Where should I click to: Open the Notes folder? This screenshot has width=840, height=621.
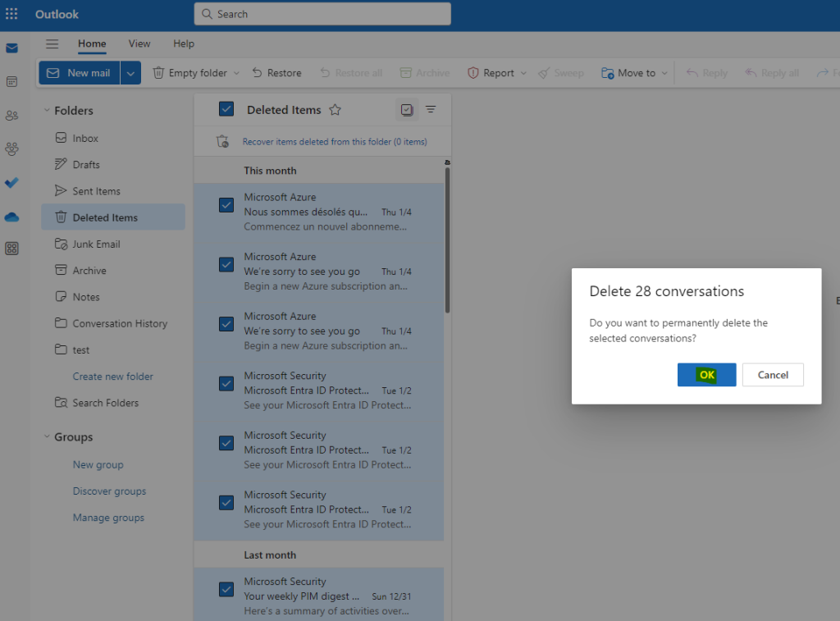coord(113,297)
